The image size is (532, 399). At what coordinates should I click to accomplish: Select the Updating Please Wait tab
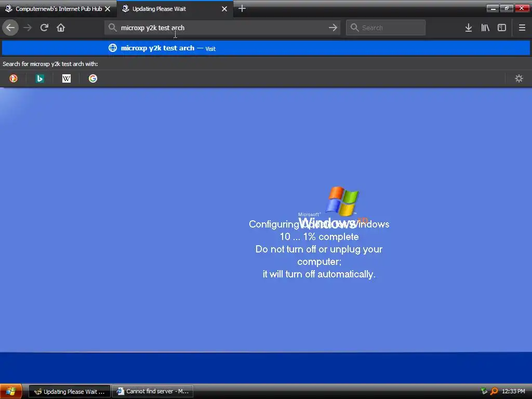[x=175, y=9]
